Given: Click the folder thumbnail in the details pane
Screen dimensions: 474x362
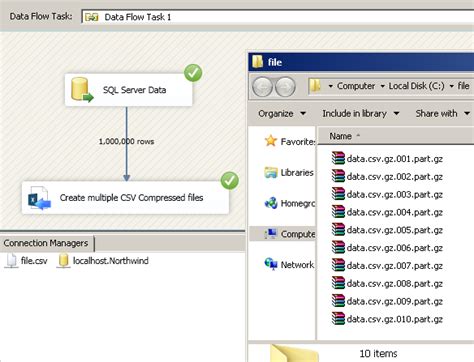Looking at the screenshot, I should point(294,353).
